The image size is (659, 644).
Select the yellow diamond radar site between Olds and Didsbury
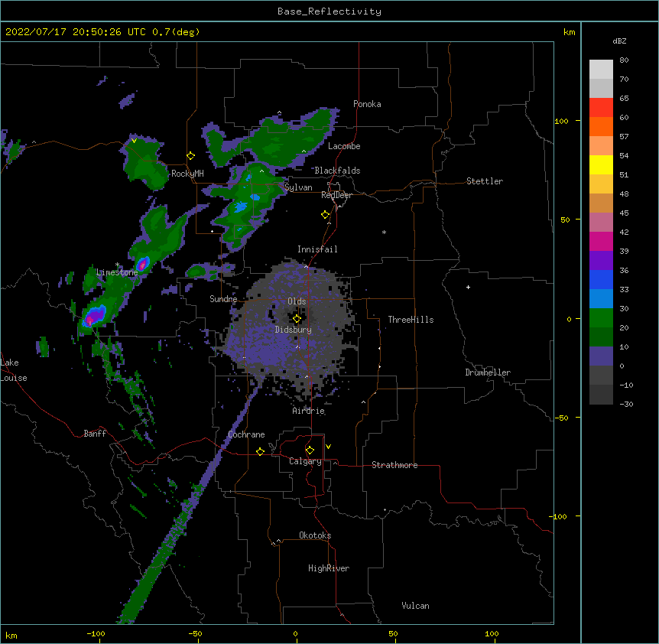(297, 319)
